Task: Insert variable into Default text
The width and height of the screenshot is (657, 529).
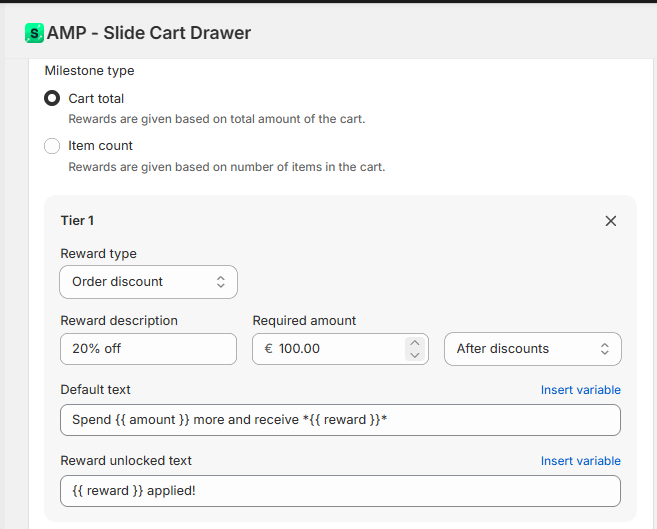Action: coord(580,390)
